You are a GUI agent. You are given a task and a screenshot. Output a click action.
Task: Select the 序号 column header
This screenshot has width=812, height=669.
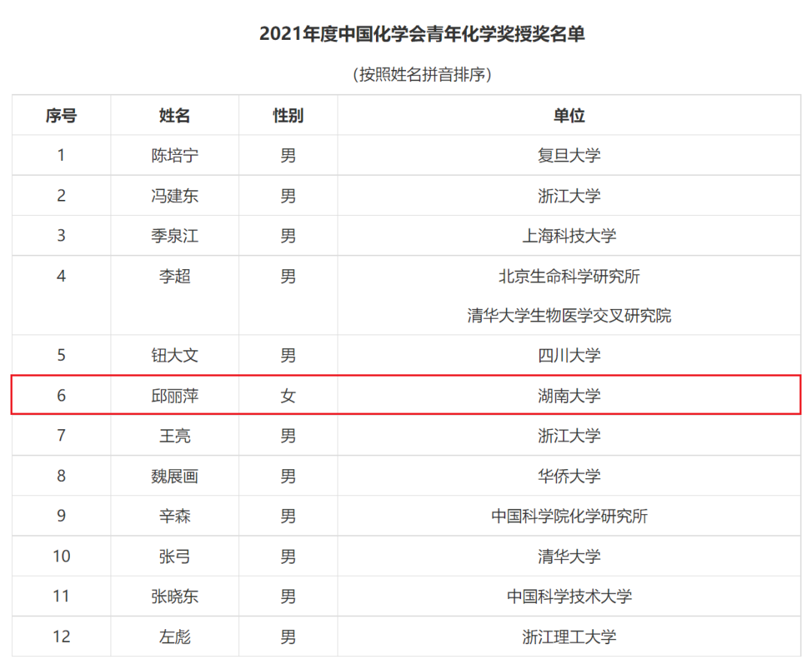[x=61, y=116]
